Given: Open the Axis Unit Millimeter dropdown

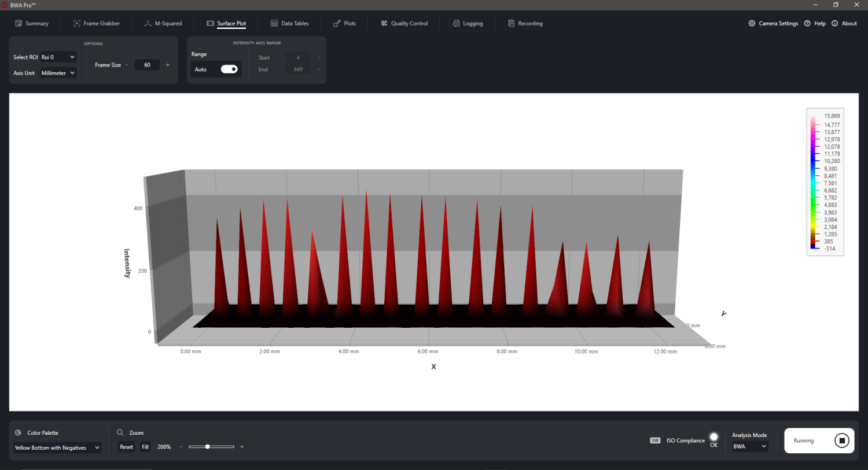Looking at the screenshot, I should tap(58, 73).
